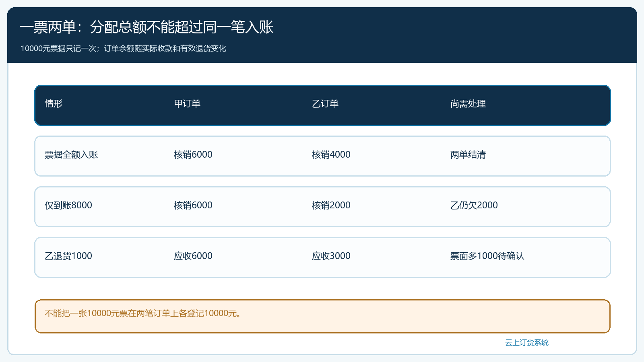Image resolution: width=644 pixels, height=362 pixels.
Task: Open the 云上订货系统 footer link
Action: click(527, 343)
